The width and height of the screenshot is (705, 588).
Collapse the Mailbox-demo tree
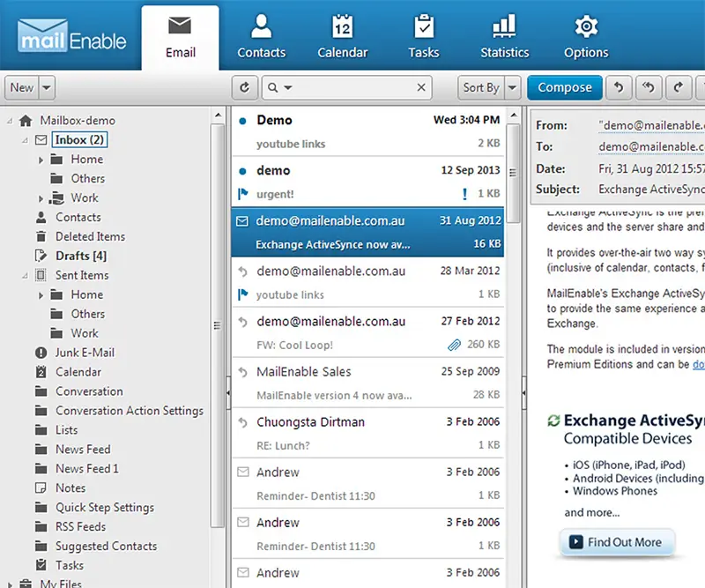pyautogui.click(x=10, y=121)
